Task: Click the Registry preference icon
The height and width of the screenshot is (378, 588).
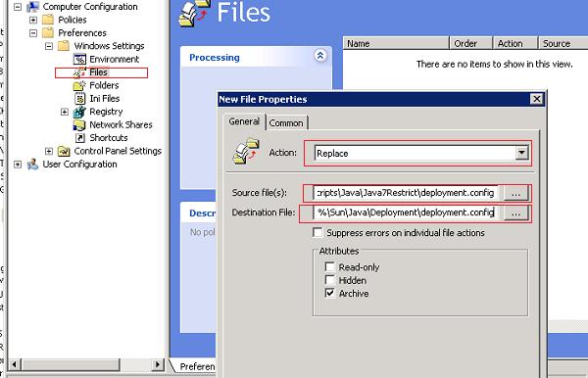Action: pos(79,112)
